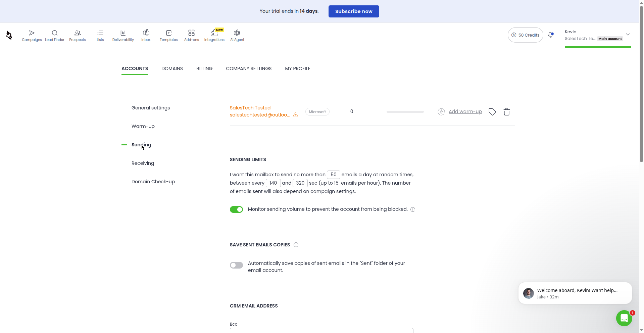
Task: Open the Lists page
Action: tap(100, 35)
